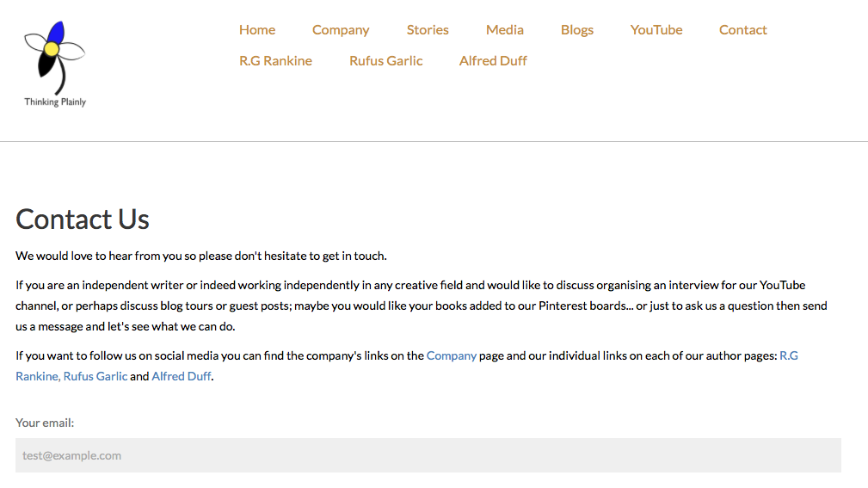
Task: Open the Media menu item
Action: pyautogui.click(x=505, y=29)
